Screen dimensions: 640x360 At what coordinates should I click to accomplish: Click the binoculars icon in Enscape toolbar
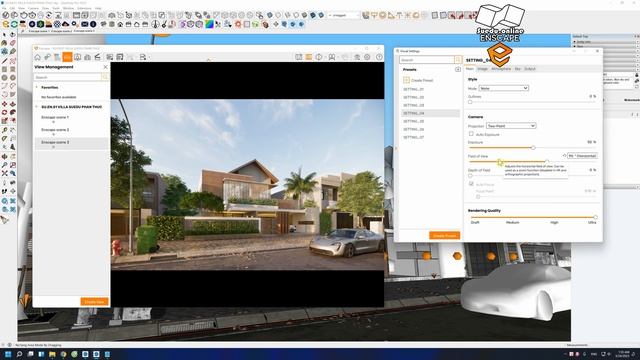[332, 57]
